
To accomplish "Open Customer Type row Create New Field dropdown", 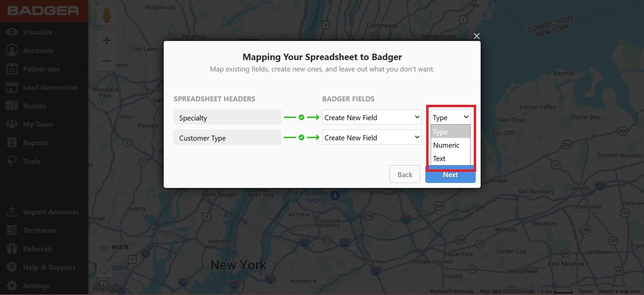I will (x=372, y=137).
